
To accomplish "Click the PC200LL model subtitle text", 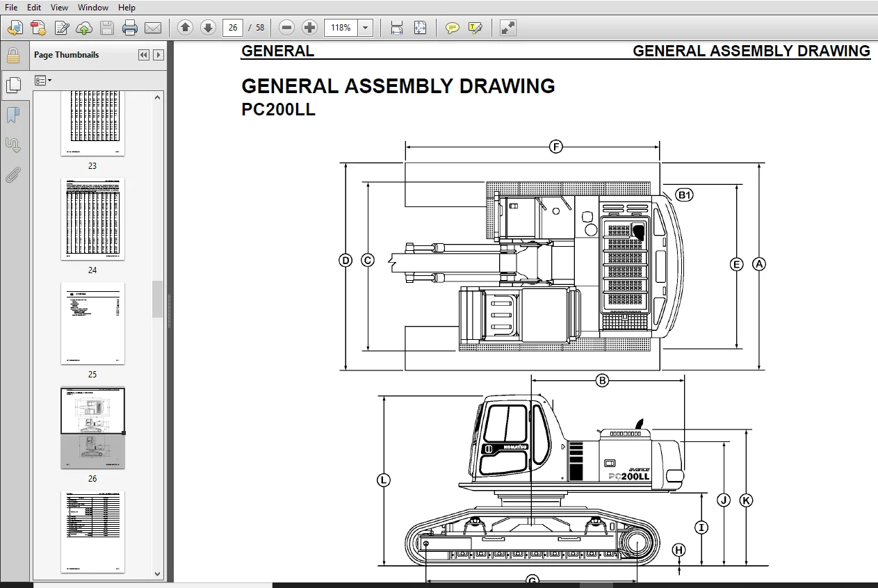I will tap(278, 110).
